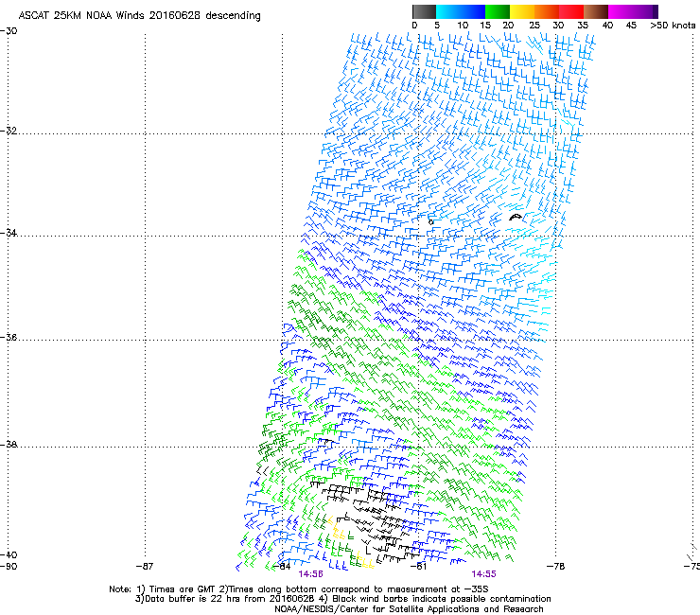This screenshot has width=700, height=615.
Task: Click the -32 latitude axis label
Action: (x=9, y=131)
